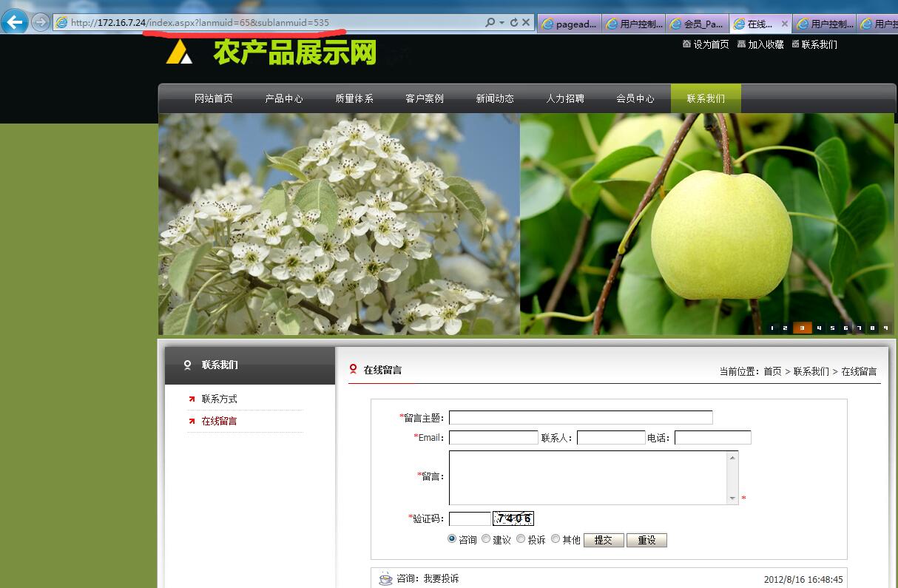898x588 pixels.
Task: Jump to banner slide number 5
Action: coord(832,328)
